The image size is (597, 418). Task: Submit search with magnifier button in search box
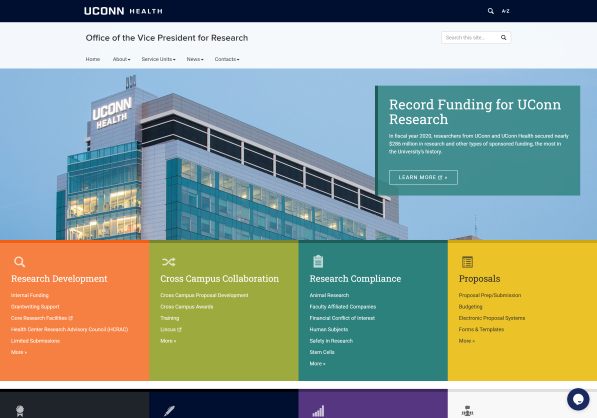click(503, 38)
